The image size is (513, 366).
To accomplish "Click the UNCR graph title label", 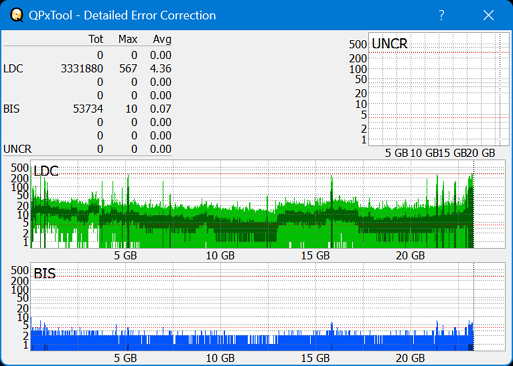I will tap(390, 44).
